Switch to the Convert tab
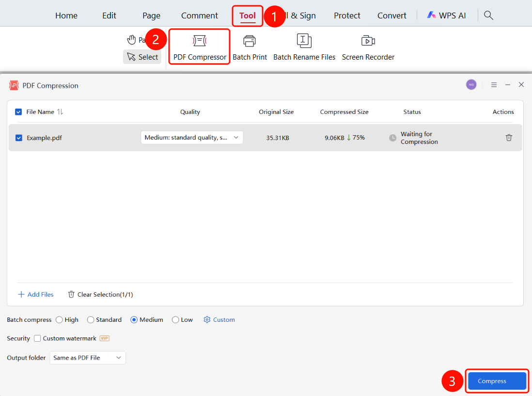Screen dimensions: 532x396 pos(392,16)
